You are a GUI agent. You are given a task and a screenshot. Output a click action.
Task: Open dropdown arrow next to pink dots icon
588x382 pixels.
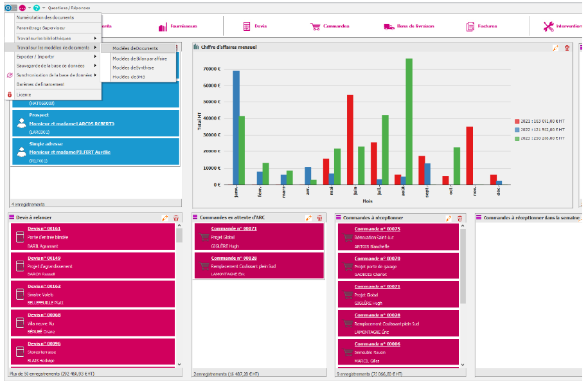[30, 8]
